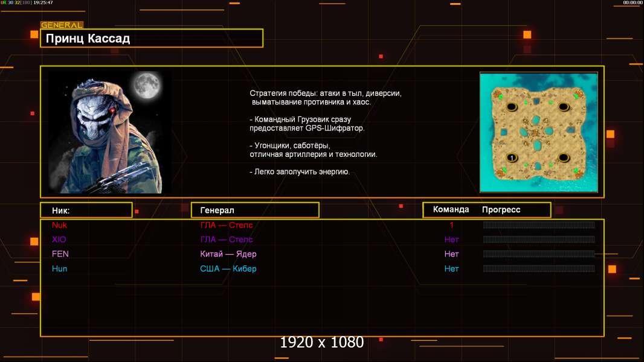Select player name Nuk

(x=60, y=225)
